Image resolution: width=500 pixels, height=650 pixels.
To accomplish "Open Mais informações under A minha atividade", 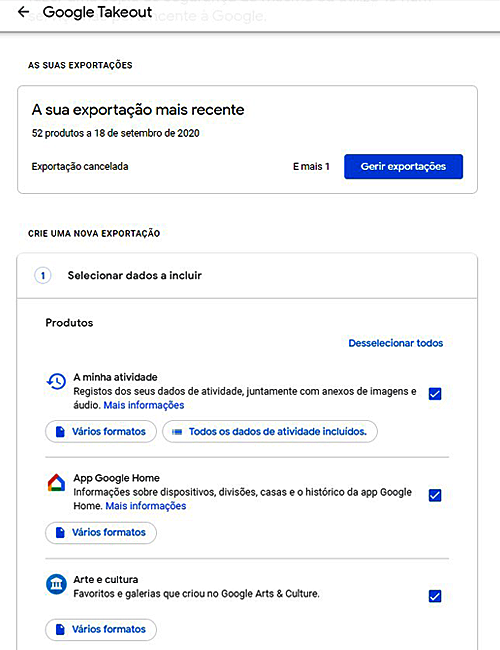I will pyautogui.click(x=144, y=405).
